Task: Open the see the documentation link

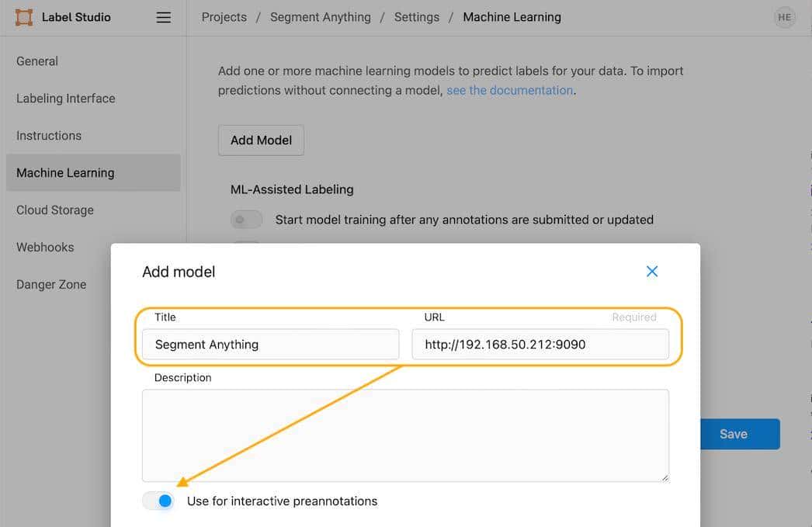Action: [509, 90]
